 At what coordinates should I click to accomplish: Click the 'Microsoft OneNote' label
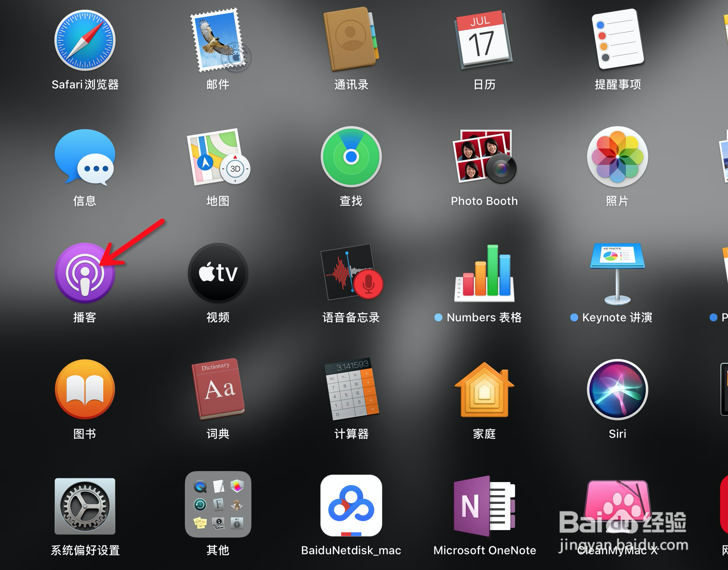tap(484, 550)
